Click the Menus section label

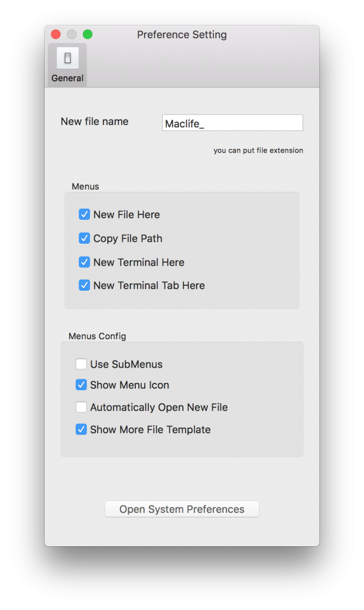click(85, 186)
